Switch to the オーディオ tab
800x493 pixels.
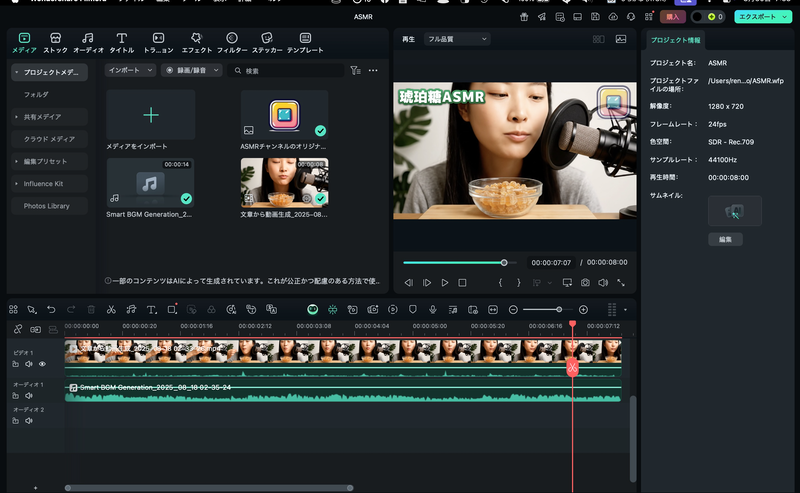(x=88, y=43)
